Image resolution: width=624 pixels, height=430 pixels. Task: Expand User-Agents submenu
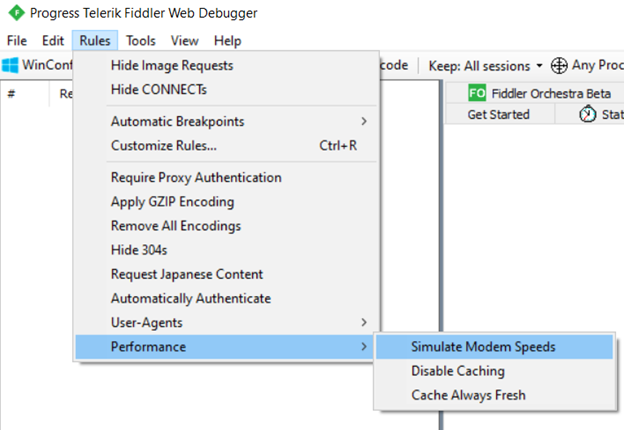225,323
